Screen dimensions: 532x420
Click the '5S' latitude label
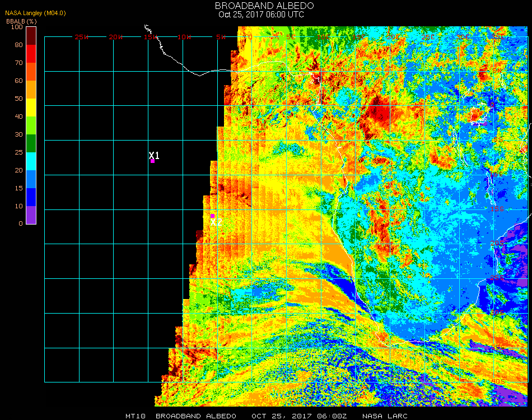[498, 140]
